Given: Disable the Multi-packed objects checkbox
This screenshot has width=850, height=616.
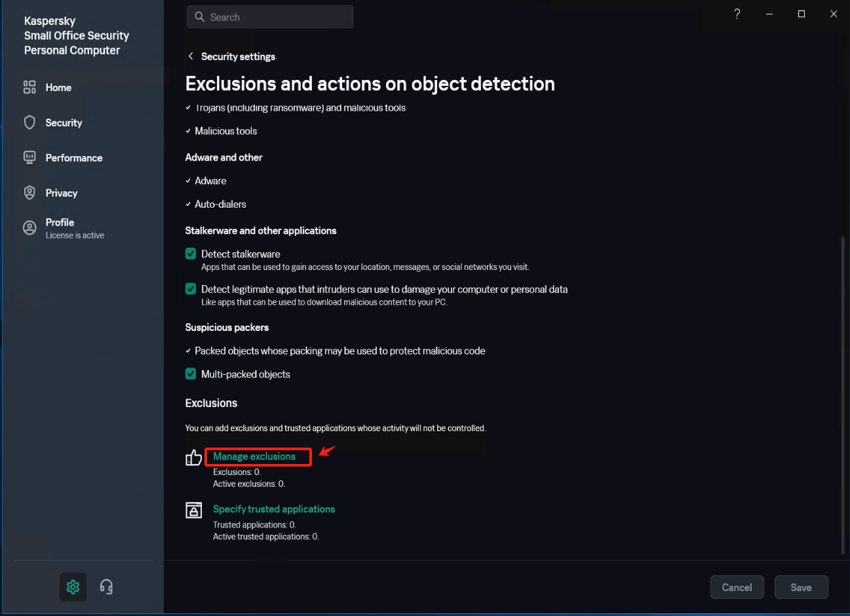Looking at the screenshot, I should [x=191, y=374].
